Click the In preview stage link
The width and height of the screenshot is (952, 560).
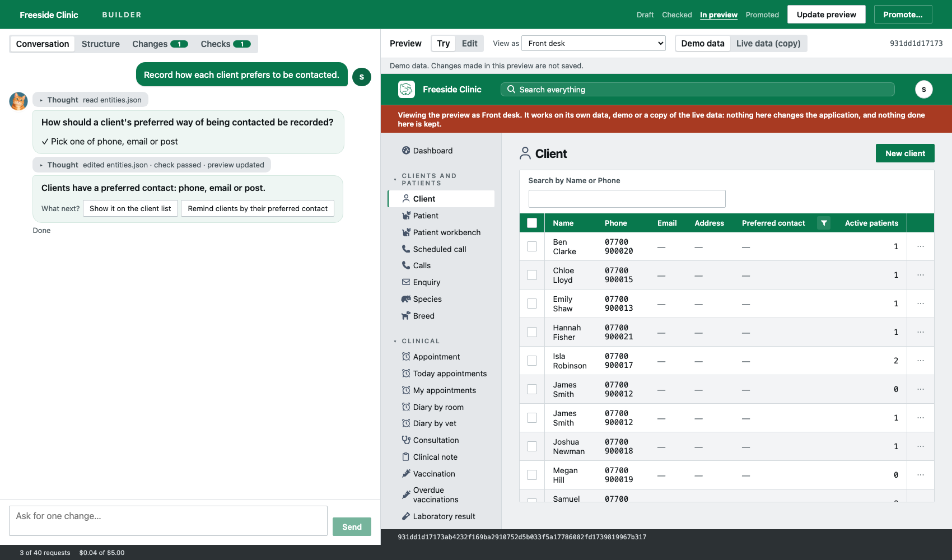tap(718, 15)
